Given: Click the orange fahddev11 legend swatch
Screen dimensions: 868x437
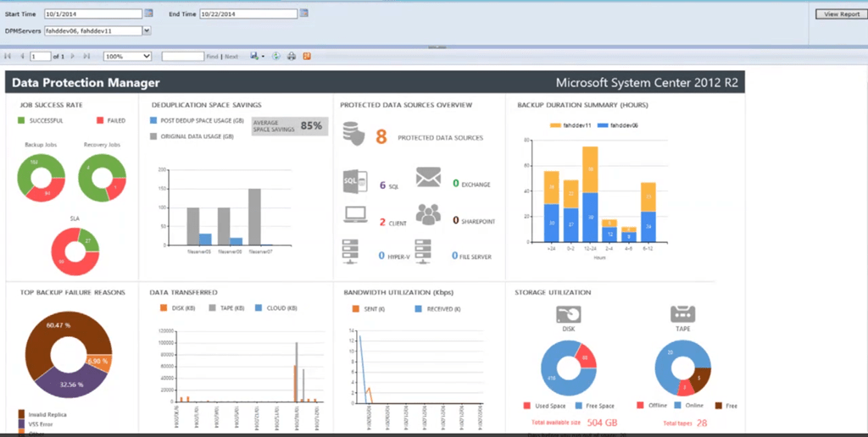Looking at the screenshot, I should (x=555, y=125).
